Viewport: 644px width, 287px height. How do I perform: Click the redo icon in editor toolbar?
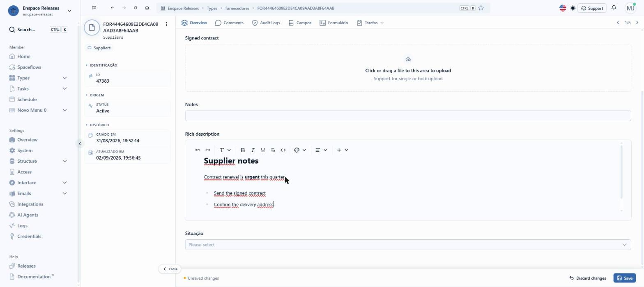click(x=208, y=150)
